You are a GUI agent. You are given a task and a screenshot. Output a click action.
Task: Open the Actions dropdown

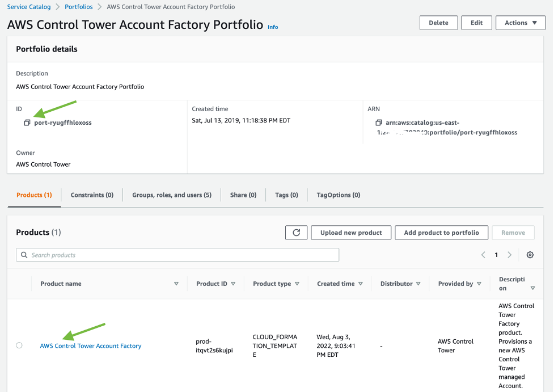[519, 23]
